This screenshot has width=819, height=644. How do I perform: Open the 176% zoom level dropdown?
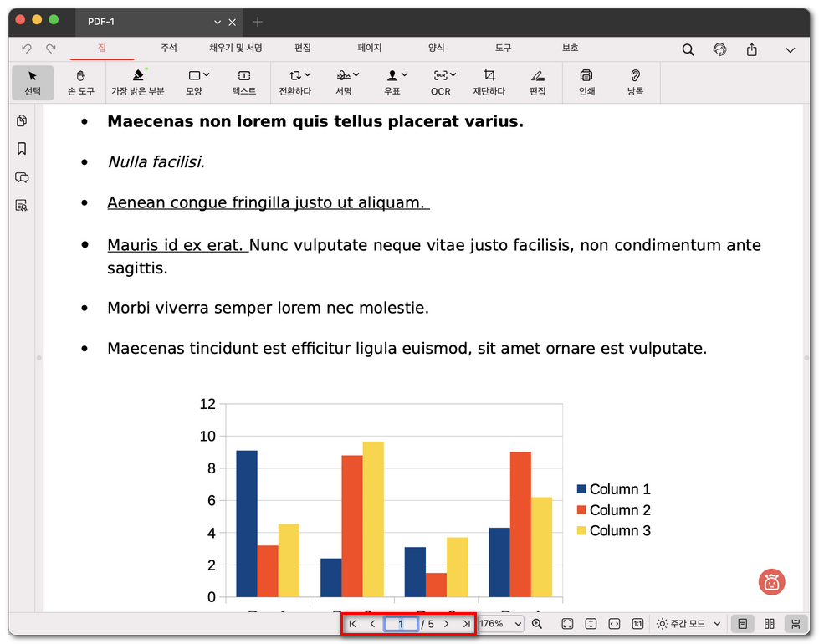pos(500,624)
